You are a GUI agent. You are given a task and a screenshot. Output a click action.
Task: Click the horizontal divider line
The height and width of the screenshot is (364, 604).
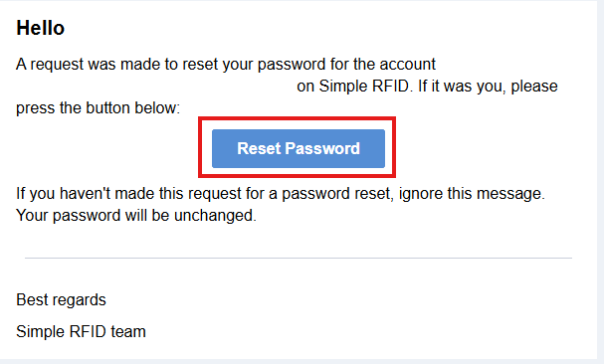click(299, 258)
